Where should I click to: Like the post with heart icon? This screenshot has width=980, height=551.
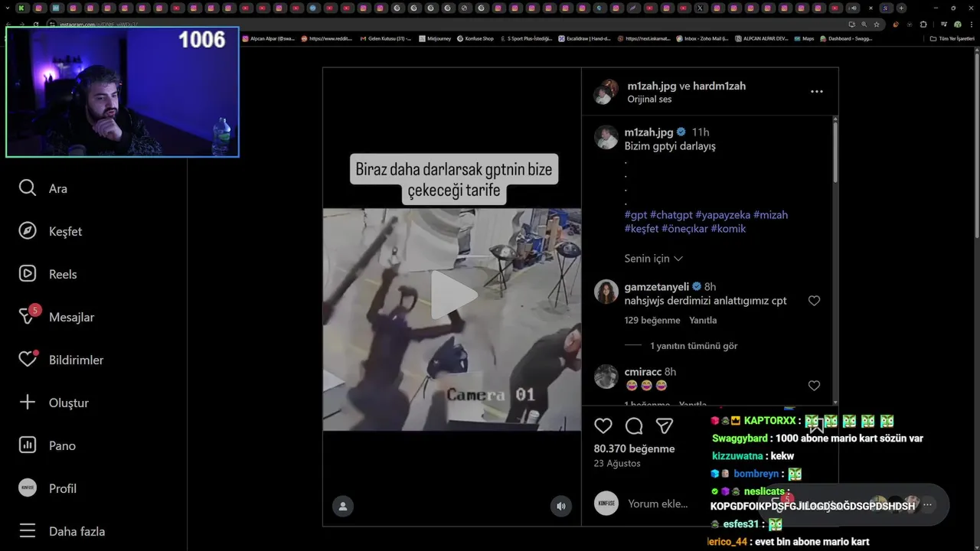pyautogui.click(x=603, y=426)
